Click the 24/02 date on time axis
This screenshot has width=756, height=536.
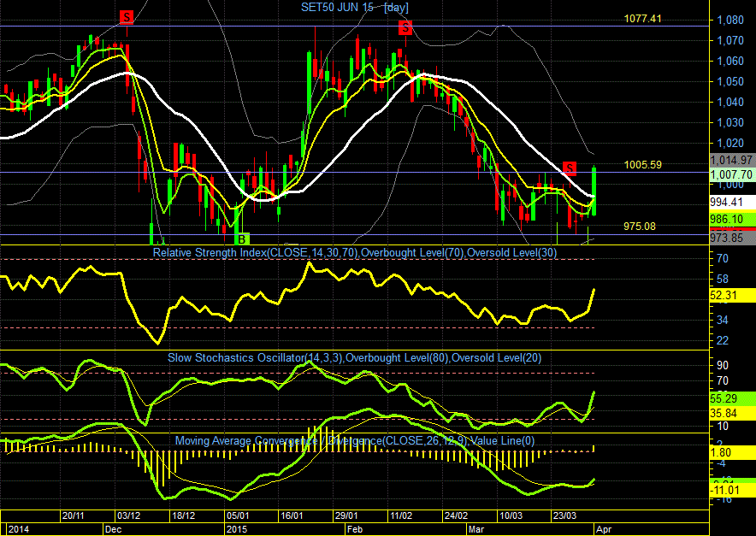point(456,515)
